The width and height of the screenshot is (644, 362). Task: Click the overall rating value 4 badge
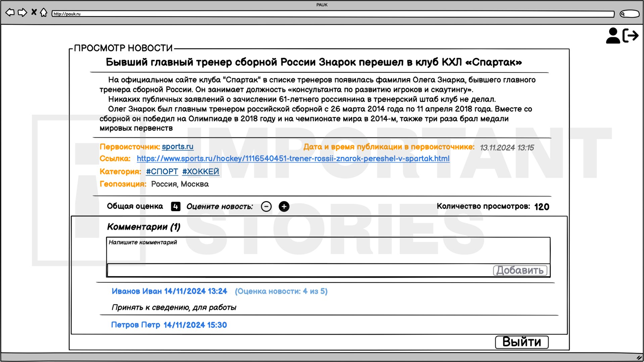176,206
